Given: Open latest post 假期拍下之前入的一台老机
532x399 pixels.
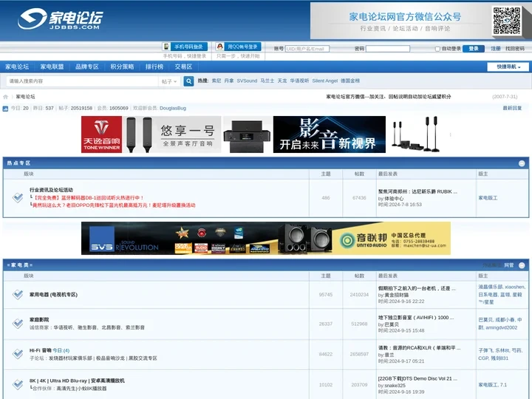Looking at the screenshot, I should coord(417,288).
